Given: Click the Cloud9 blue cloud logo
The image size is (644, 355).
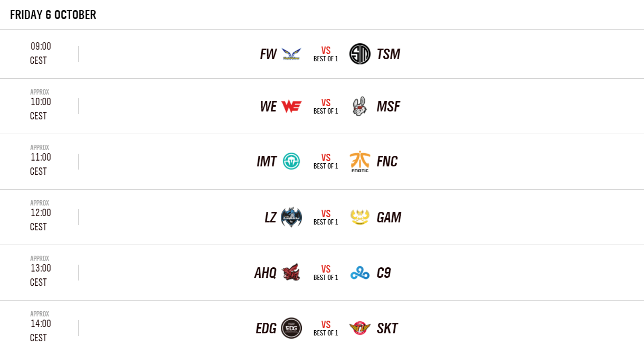Looking at the screenshot, I should tap(360, 273).
